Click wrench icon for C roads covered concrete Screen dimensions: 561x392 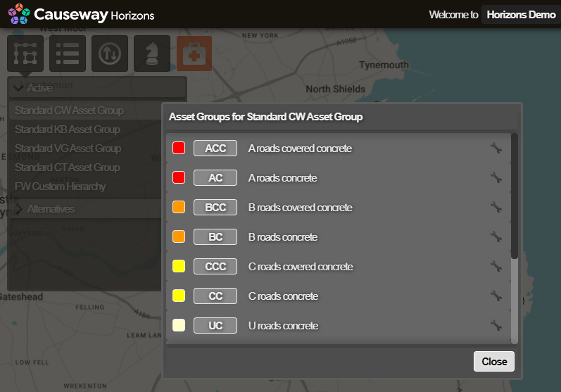(496, 267)
